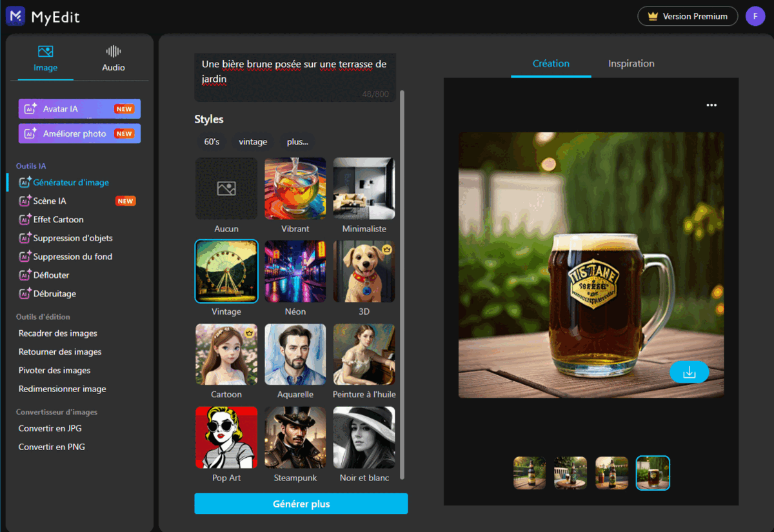774x532 pixels.
Task: Open Convertir en JPG
Action: pos(50,428)
